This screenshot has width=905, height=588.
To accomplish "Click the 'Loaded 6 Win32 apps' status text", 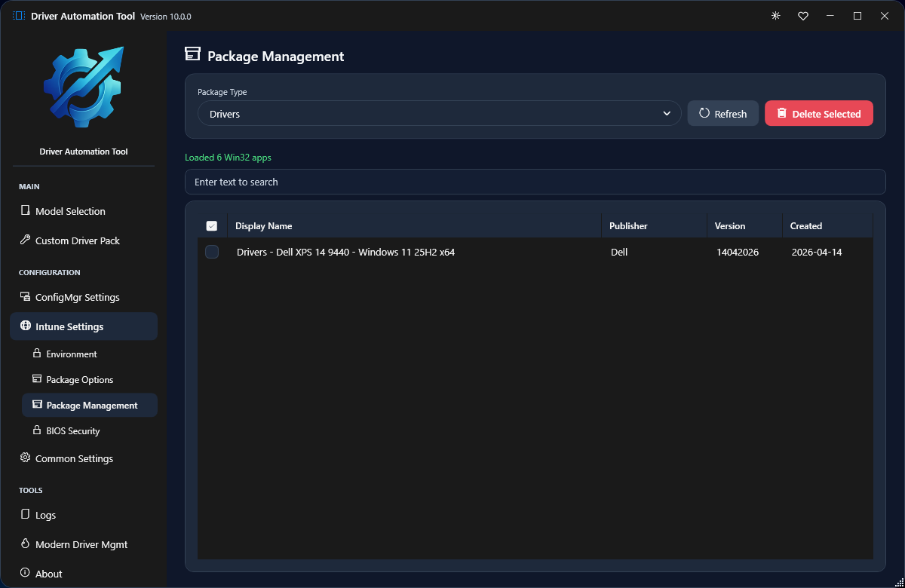I will tap(228, 158).
